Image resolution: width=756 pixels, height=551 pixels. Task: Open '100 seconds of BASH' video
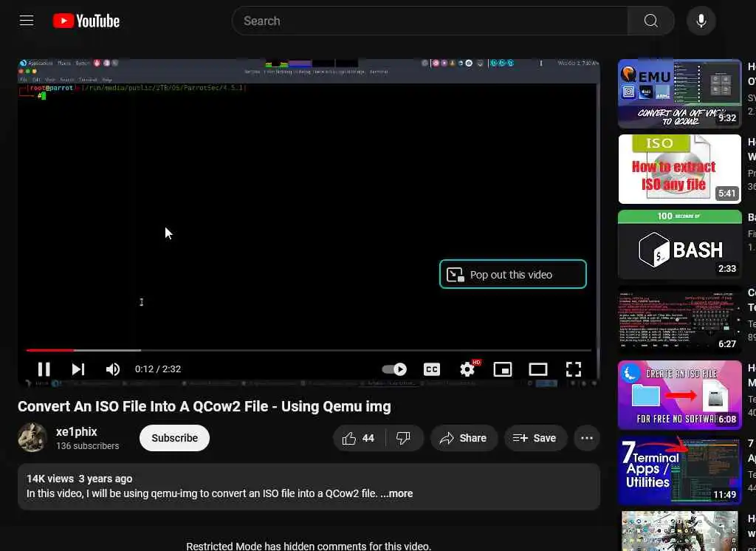tap(679, 244)
